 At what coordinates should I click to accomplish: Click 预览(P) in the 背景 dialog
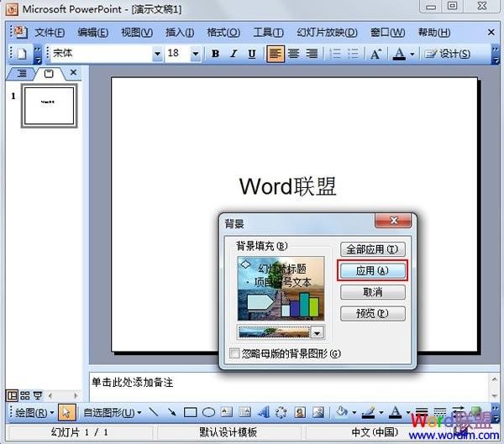(372, 313)
